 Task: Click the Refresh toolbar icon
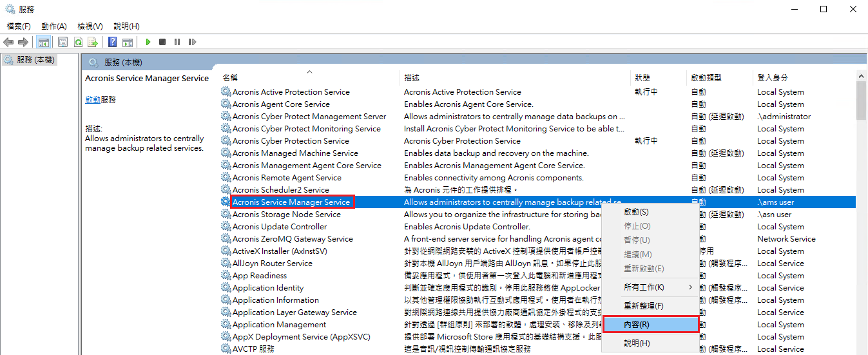(78, 42)
